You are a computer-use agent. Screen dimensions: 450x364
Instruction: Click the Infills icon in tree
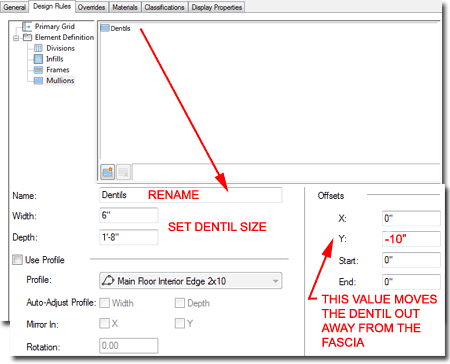[x=38, y=59]
